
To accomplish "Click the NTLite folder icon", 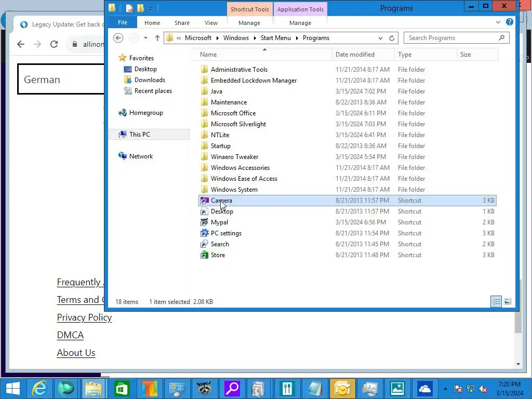I will point(204,135).
